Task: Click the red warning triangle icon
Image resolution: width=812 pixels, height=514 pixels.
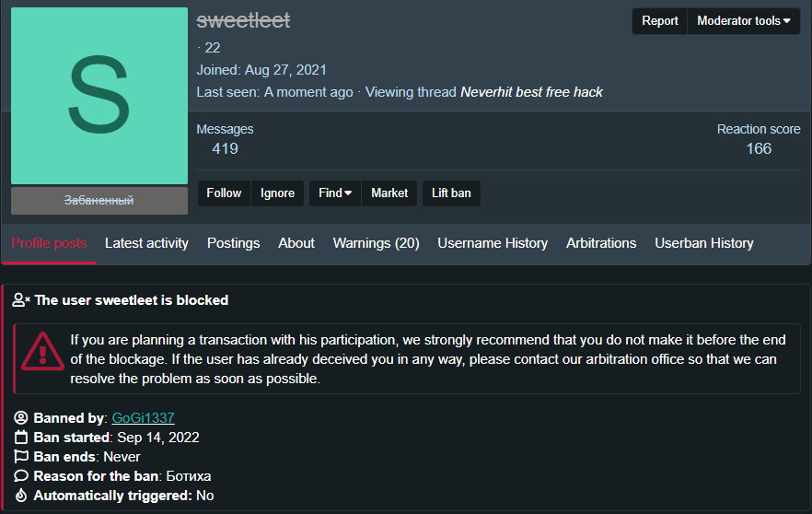Action: pos(42,351)
